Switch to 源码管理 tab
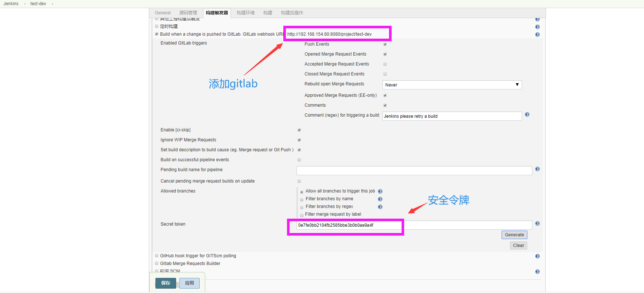The image size is (644, 293). tap(188, 13)
